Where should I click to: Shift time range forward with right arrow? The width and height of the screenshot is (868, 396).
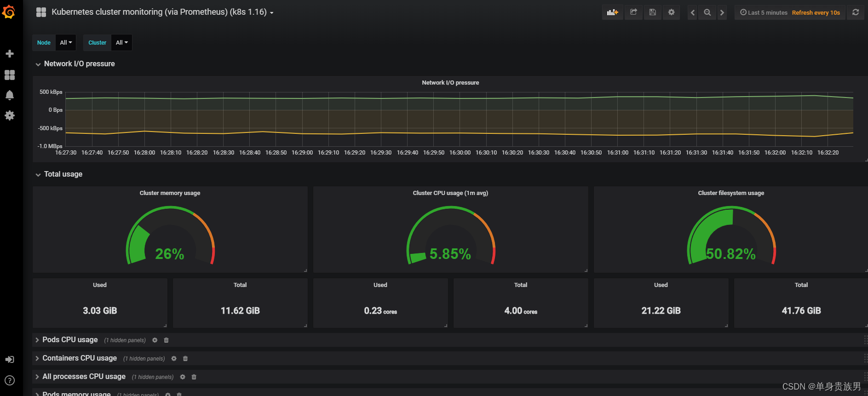(x=722, y=12)
